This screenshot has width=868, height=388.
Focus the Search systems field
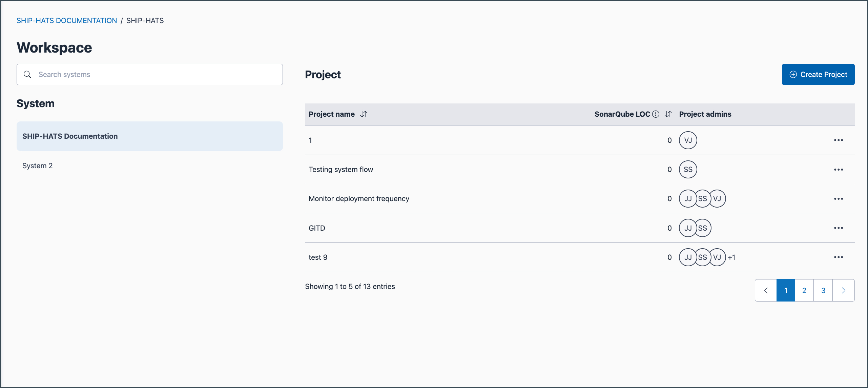(150, 74)
